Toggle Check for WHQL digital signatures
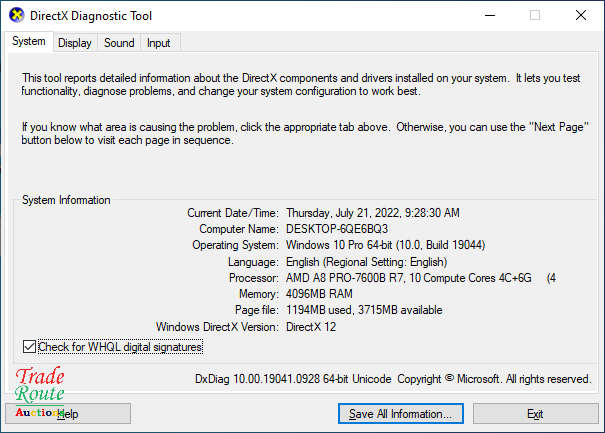Screen dimensions: 605x433 [x=29, y=347]
